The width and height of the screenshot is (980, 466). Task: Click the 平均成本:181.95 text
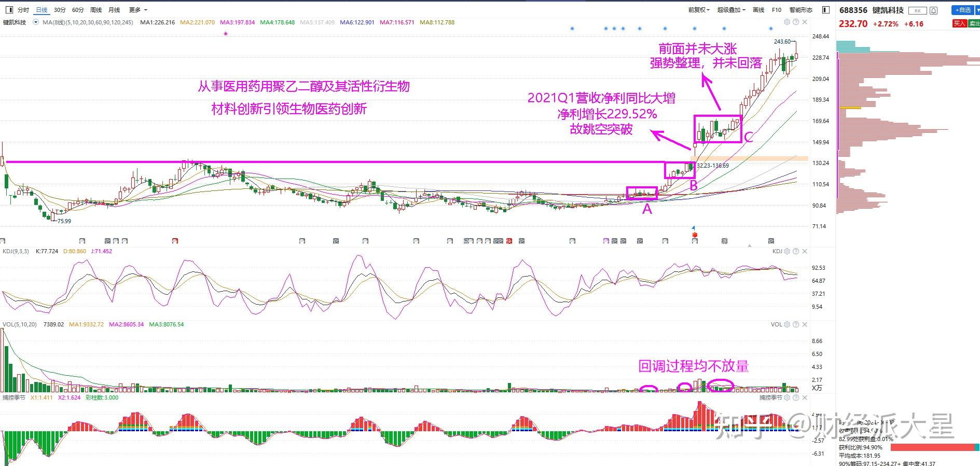pyautogui.click(x=860, y=456)
